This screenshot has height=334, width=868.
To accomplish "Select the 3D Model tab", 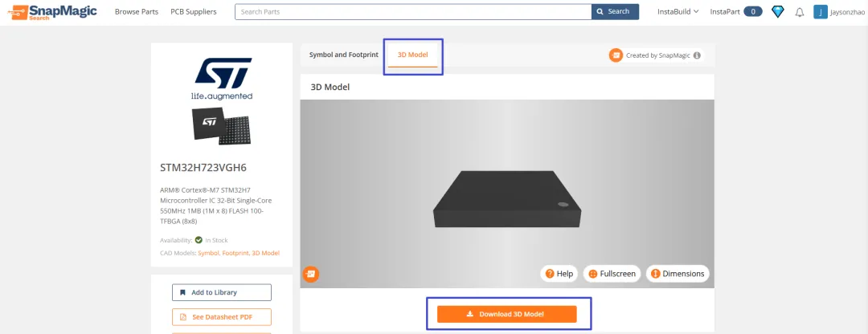I will 413,55.
